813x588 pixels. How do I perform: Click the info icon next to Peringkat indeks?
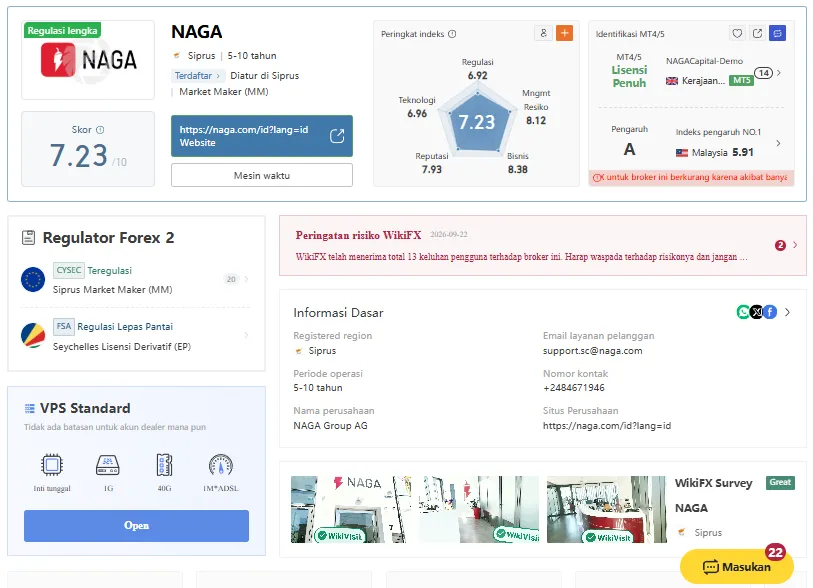tap(452, 34)
